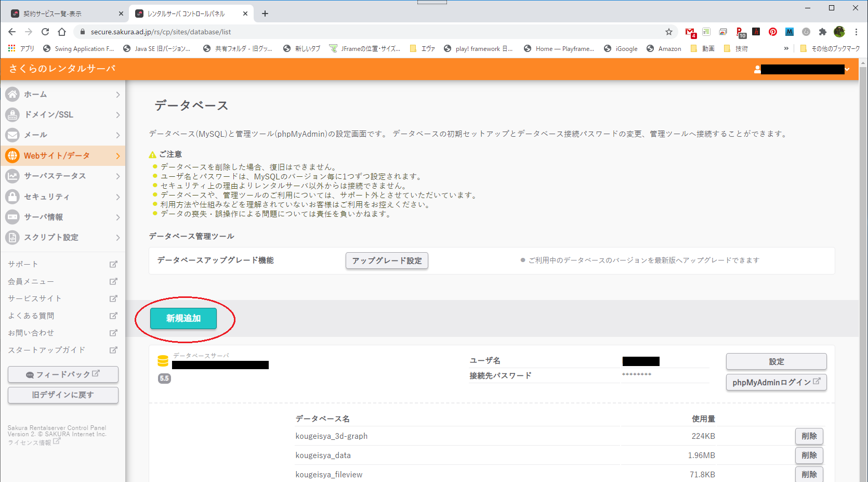
Task: Open external link icon beside よくある質問
Action: click(113, 316)
